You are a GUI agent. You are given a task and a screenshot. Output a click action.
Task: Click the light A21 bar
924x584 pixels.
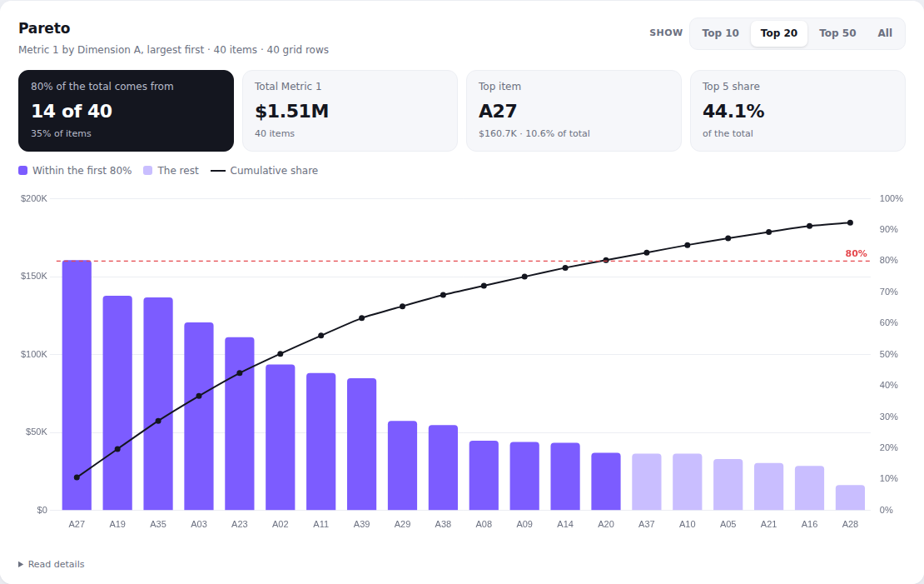[x=768, y=487]
